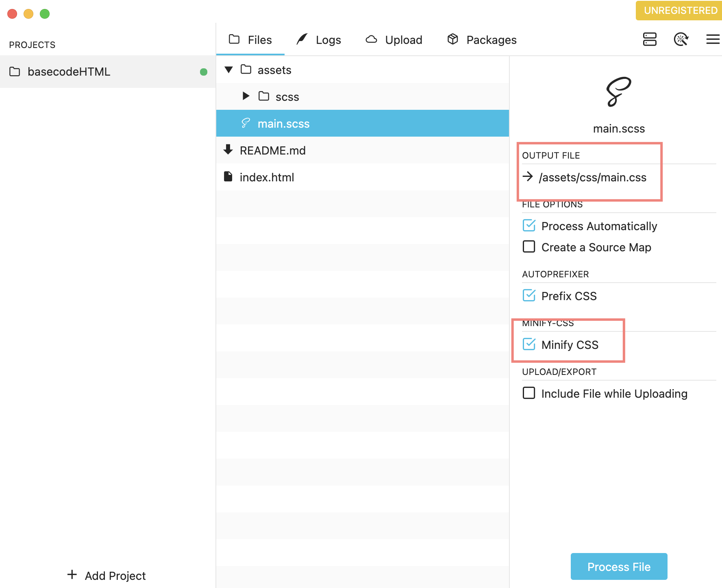The width and height of the screenshot is (722, 588).
Task: Select index.html in file list
Action: click(x=363, y=177)
